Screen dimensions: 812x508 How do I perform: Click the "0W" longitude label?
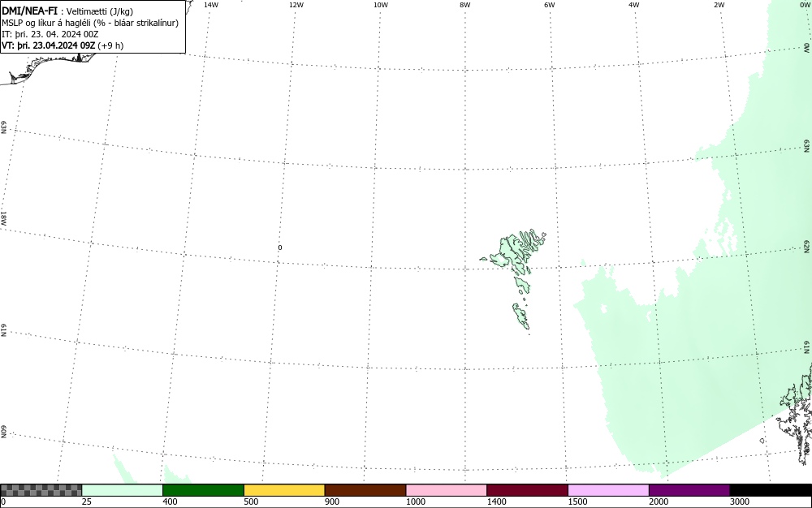point(805,5)
